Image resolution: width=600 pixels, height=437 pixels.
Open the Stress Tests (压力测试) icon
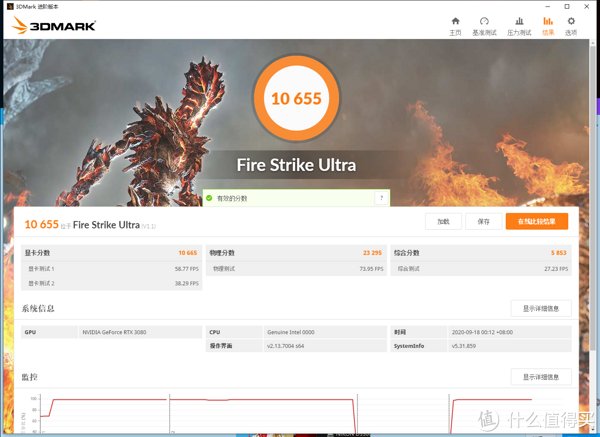point(519,26)
